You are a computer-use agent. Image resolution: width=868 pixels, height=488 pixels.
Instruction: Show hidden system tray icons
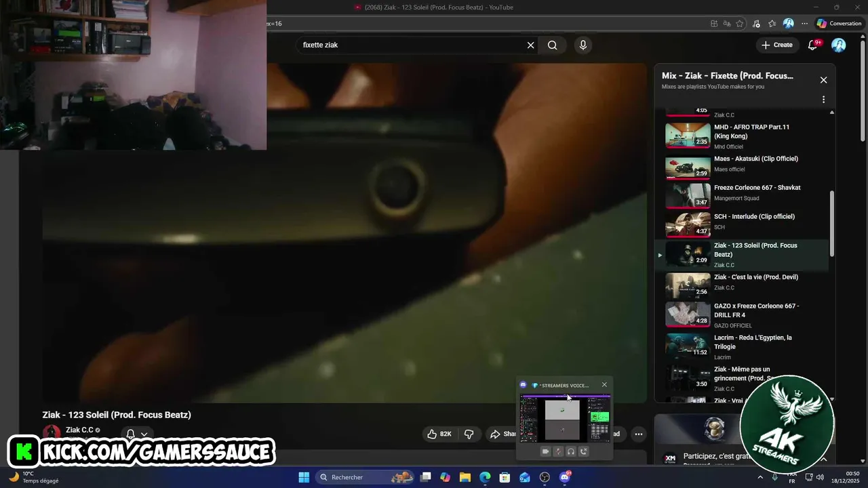point(759,477)
